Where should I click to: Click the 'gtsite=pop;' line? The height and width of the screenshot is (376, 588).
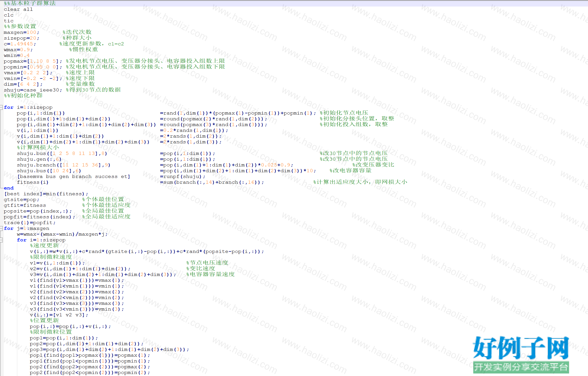[x=22, y=200]
